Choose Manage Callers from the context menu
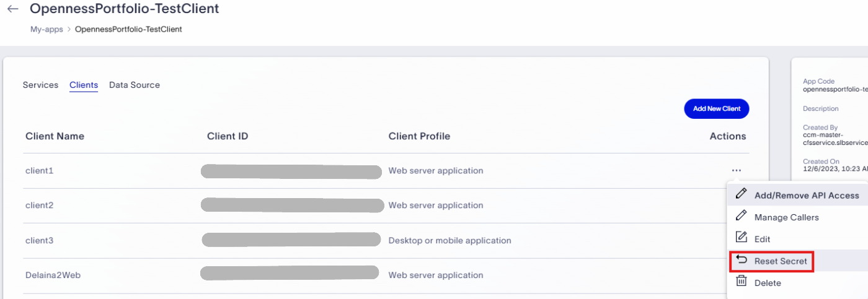868x299 pixels. coord(786,217)
